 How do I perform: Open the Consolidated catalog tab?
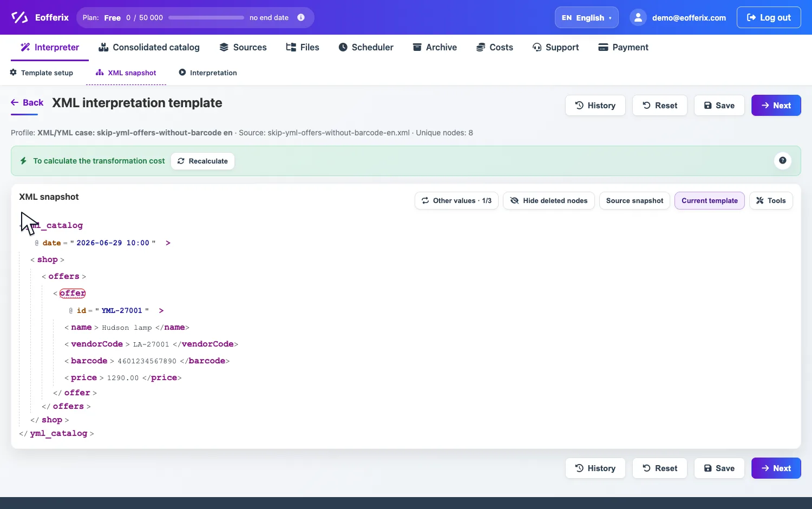point(149,47)
